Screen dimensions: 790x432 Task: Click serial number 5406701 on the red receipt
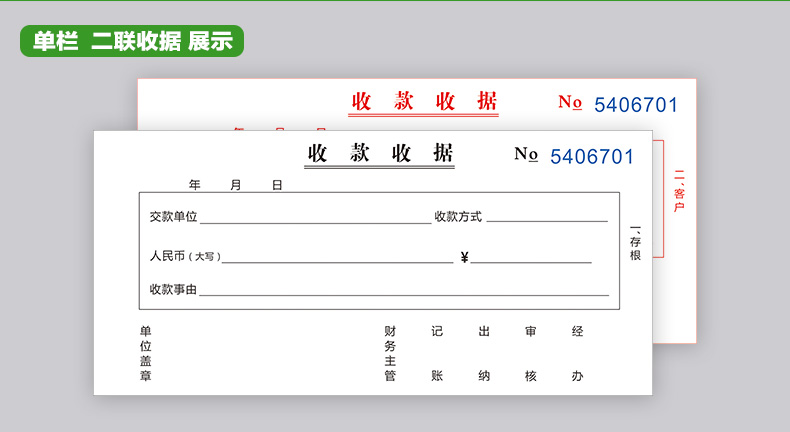[636, 105]
